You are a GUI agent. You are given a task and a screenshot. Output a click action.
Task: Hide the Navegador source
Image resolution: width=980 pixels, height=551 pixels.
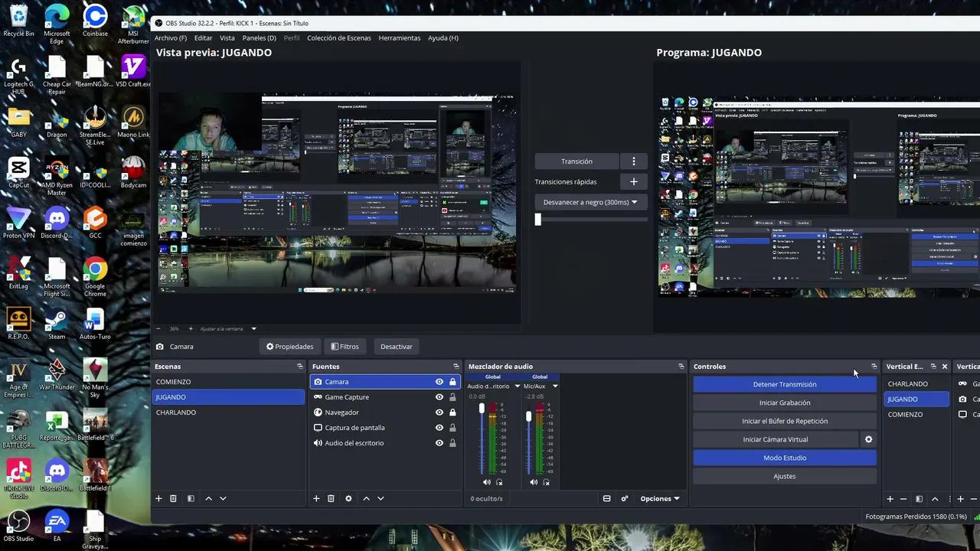439,412
